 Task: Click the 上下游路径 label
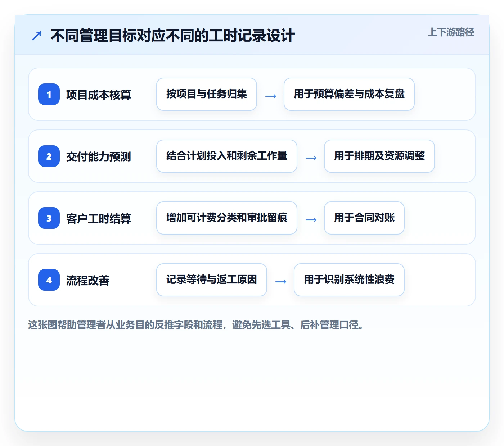point(451,32)
